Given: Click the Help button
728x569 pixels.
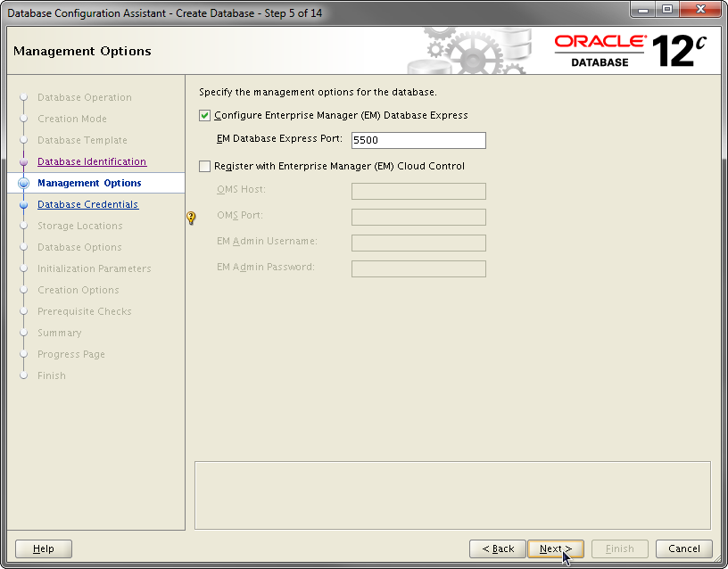Looking at the screenshot, I should pos(44,548).
